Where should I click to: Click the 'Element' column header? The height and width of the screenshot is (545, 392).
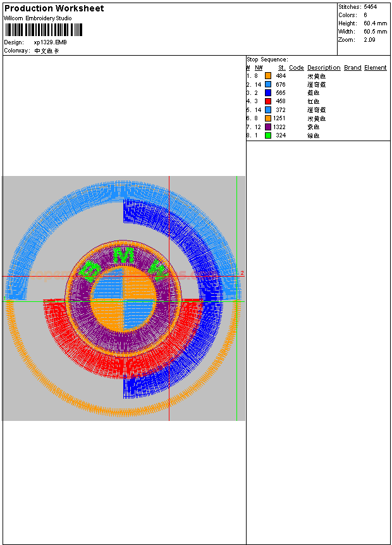click(375, 68)
